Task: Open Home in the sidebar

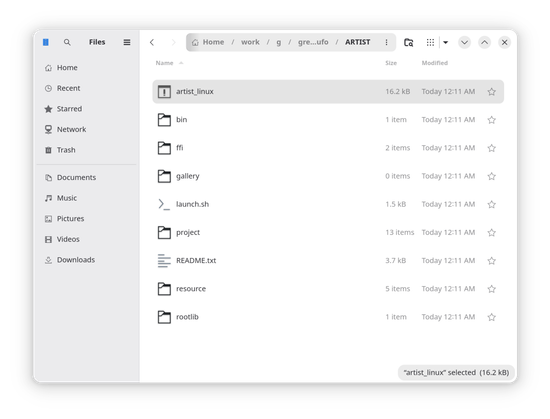Action: 86,68
